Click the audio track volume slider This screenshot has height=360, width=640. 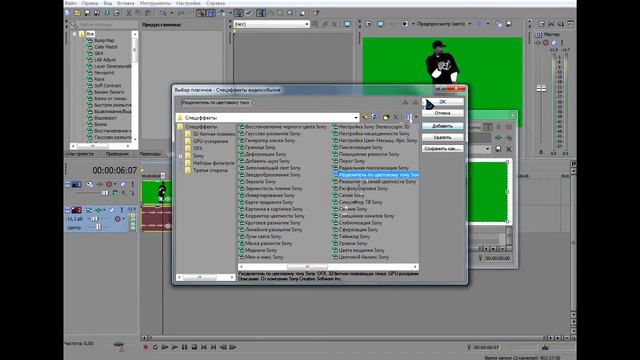click(94, 219)
